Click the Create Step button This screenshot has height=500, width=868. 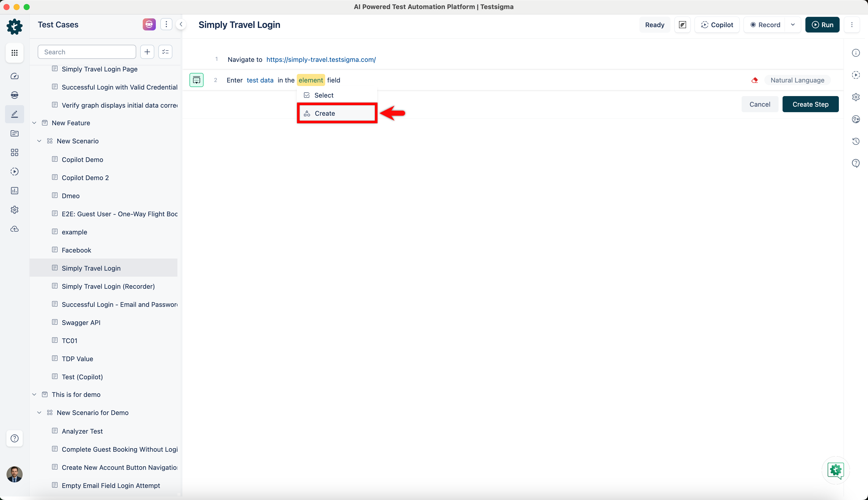(x=810, y=104)
